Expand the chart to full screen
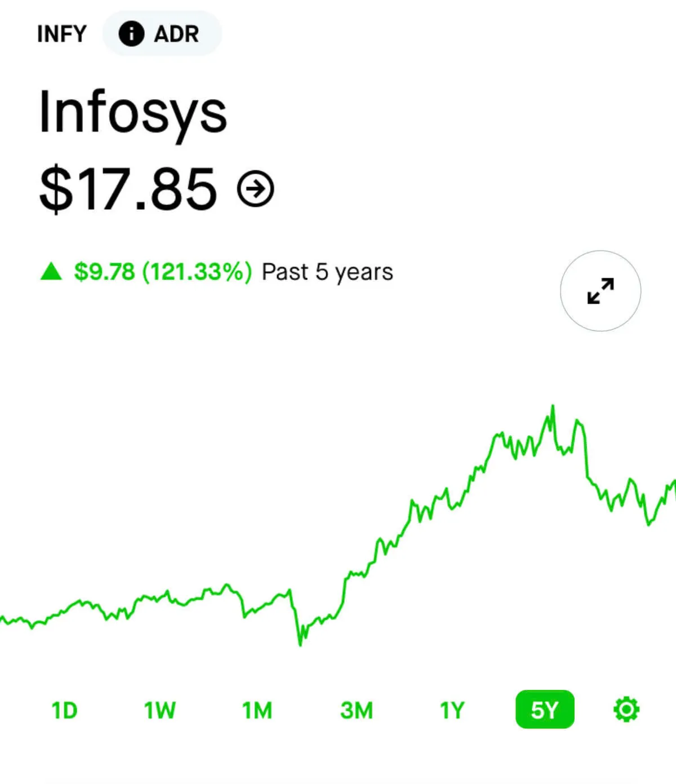 tap(601, 291)
